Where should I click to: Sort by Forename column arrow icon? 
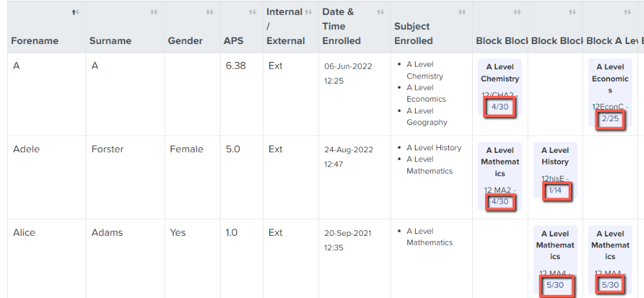tap(75, 12)
